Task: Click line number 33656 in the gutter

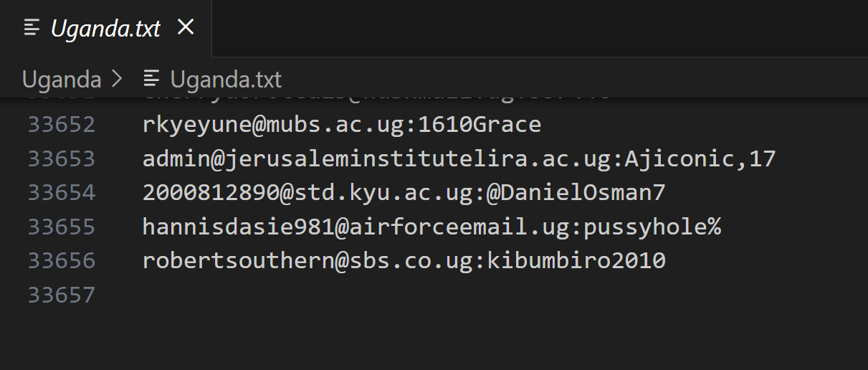Action: click(x=62, y=260)
